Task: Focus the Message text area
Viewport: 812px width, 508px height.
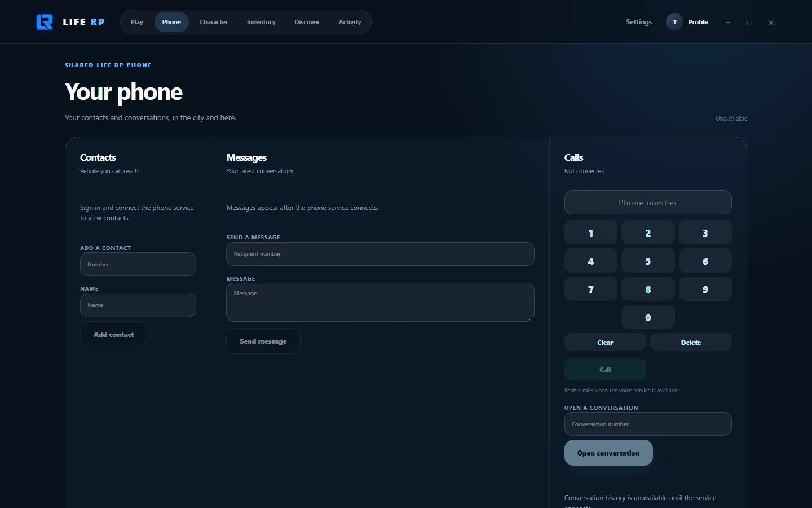Action: 380,303
